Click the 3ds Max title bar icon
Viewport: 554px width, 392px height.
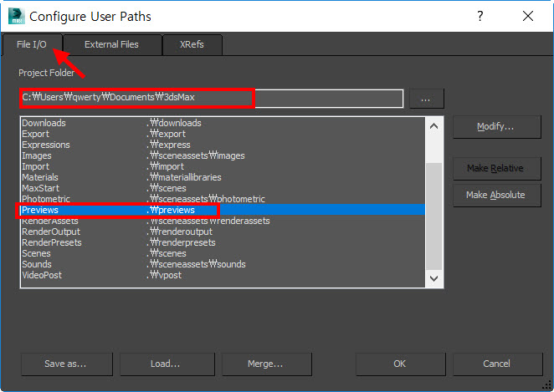(16, 16)
